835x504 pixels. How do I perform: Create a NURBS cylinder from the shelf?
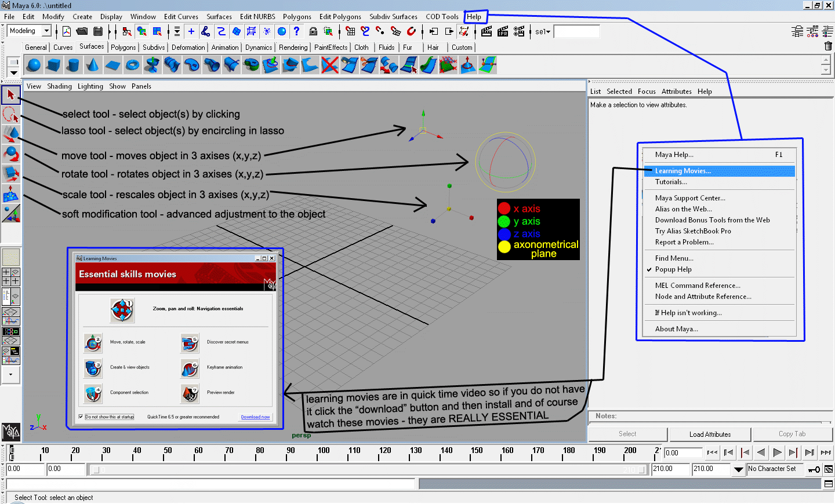(x=73, y=65)
